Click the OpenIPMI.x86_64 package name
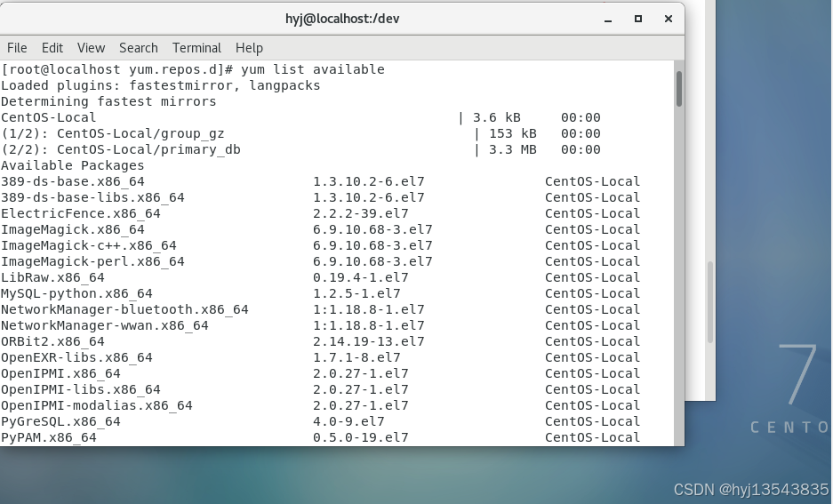Image resolution: width=833 pixels, height=504 pixels. pyautogui.click(x=60, y=373)
